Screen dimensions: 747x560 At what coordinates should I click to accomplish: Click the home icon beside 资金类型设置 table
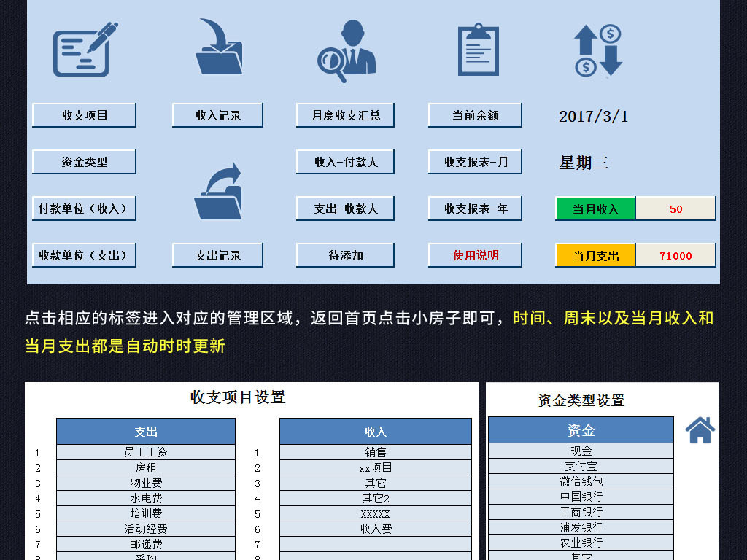tap(698, 432)
